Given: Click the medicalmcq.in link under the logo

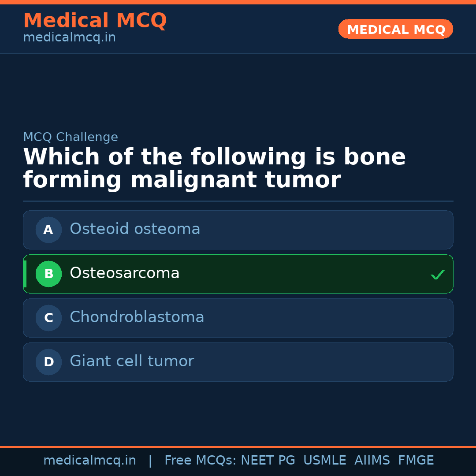Looking at the screenshot, I should tap(69, 37).
